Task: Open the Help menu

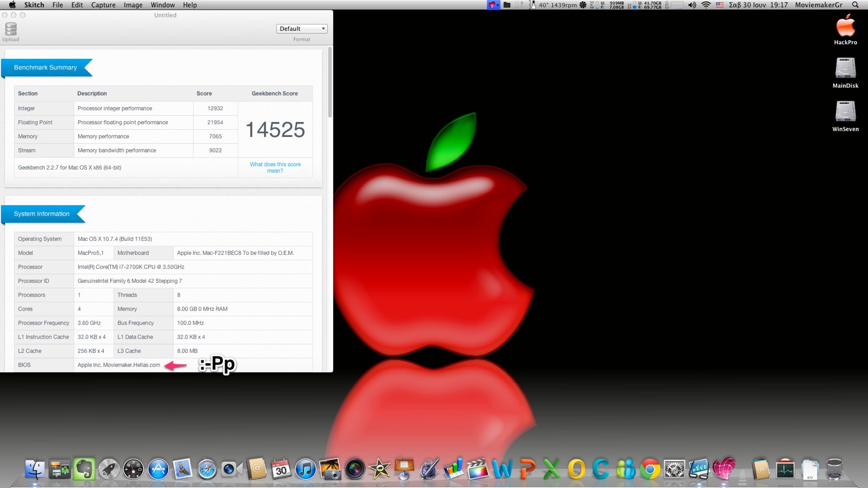Action: (x=190, y=5)
